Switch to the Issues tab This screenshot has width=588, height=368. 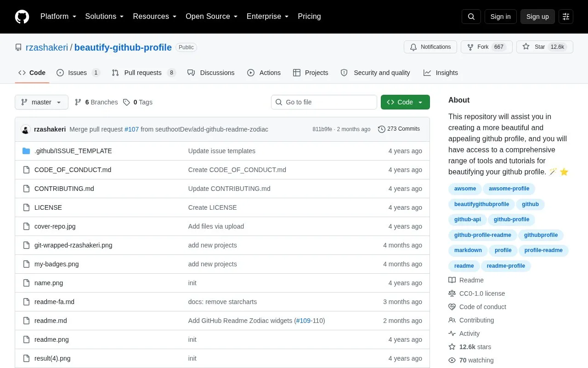coord(78,73)
